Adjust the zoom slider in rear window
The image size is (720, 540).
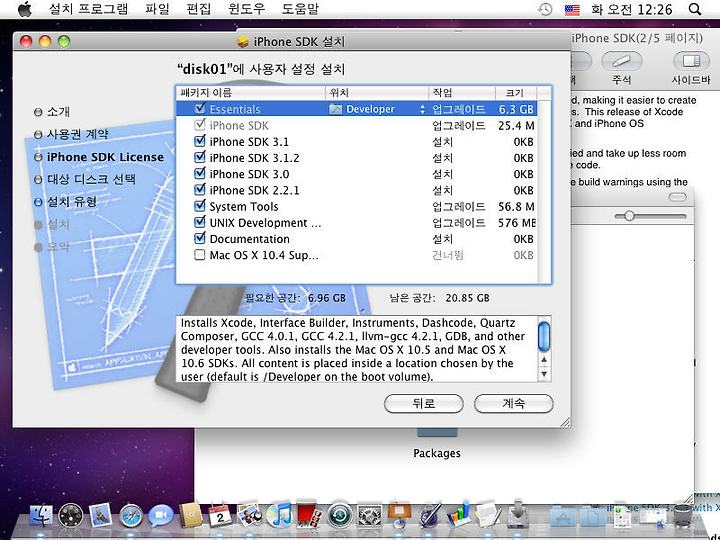629,215
